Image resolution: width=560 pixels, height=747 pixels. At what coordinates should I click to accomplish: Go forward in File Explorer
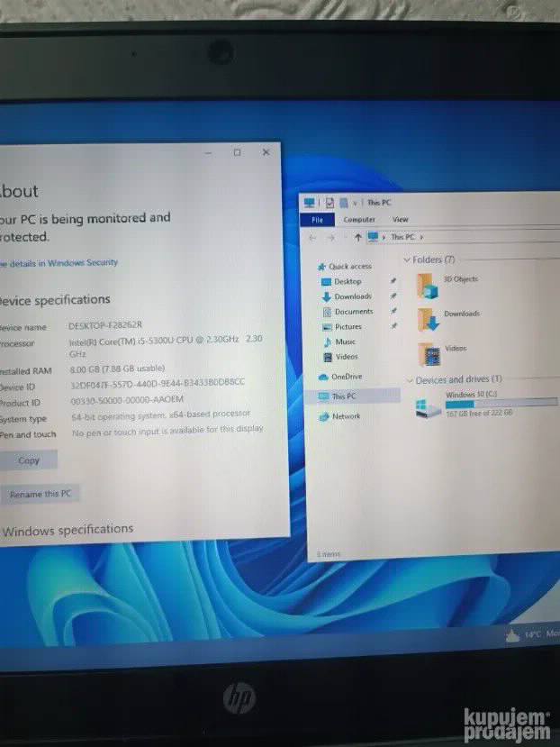click(x=331, y=237)
